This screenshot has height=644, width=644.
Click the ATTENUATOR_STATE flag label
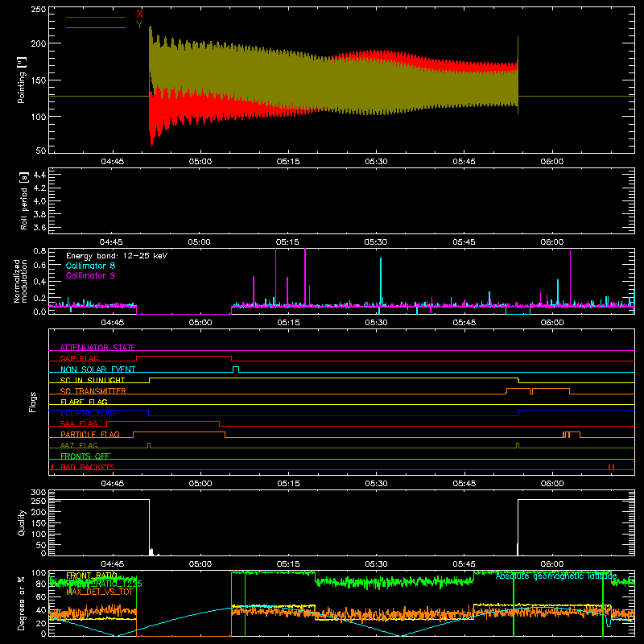(x=97, y=348)
